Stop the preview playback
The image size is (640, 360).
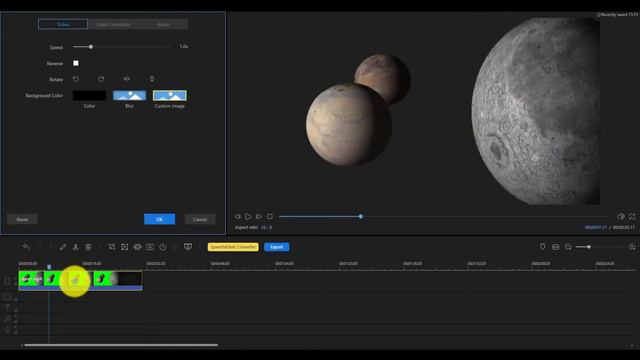pos(270,216)
